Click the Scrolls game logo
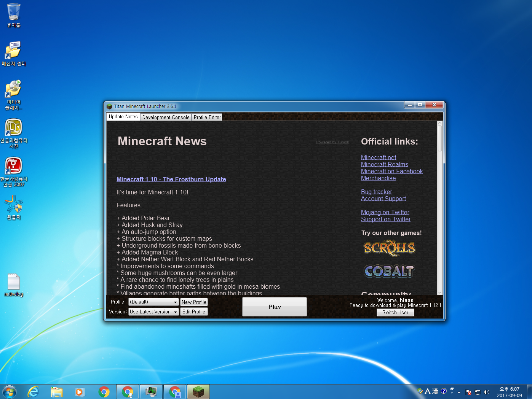 (x=389, y=248)
